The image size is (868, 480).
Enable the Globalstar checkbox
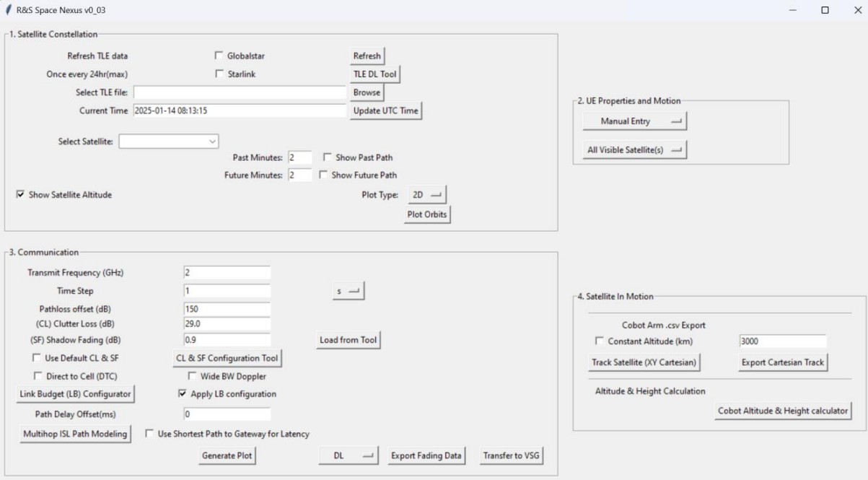219,56
